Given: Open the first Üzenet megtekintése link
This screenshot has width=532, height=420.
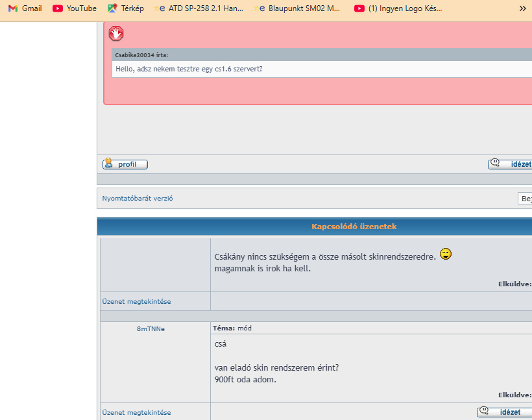Looking at the screenshot, I should [136, 301].
